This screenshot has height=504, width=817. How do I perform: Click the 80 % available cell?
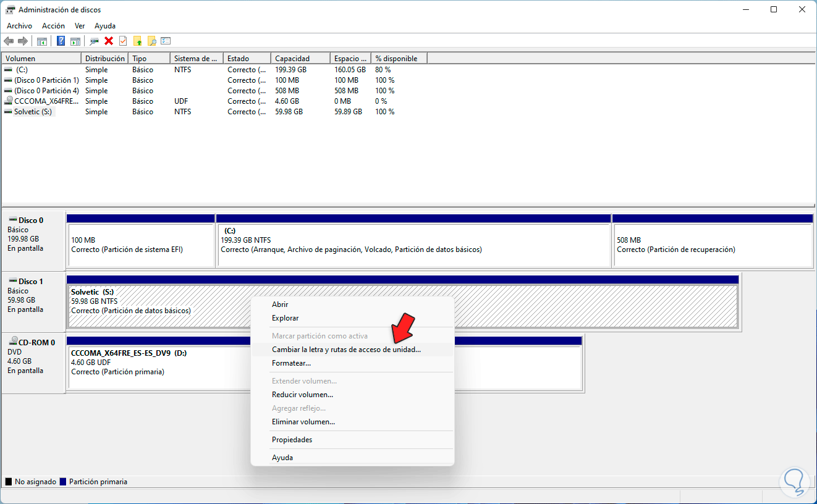coord(383,70)
